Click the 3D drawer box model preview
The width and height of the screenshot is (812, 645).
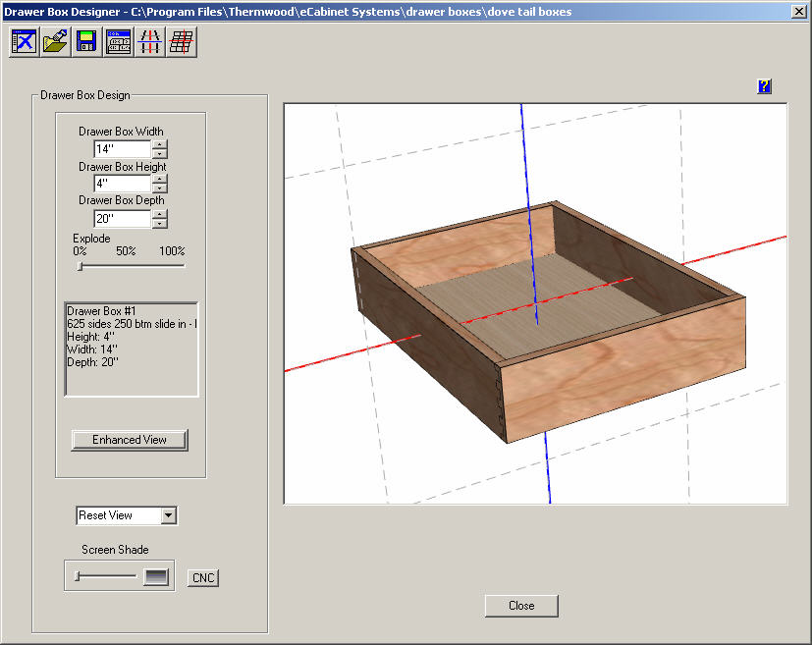click(549, 321)
